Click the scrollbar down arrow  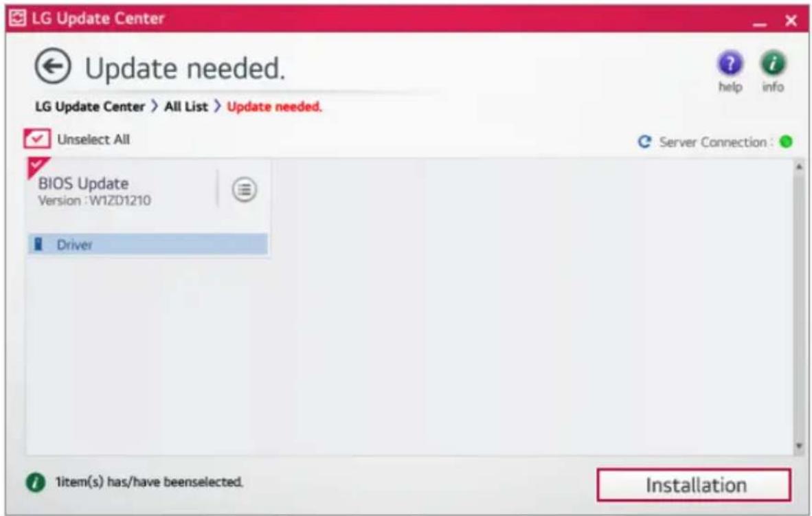799,445
